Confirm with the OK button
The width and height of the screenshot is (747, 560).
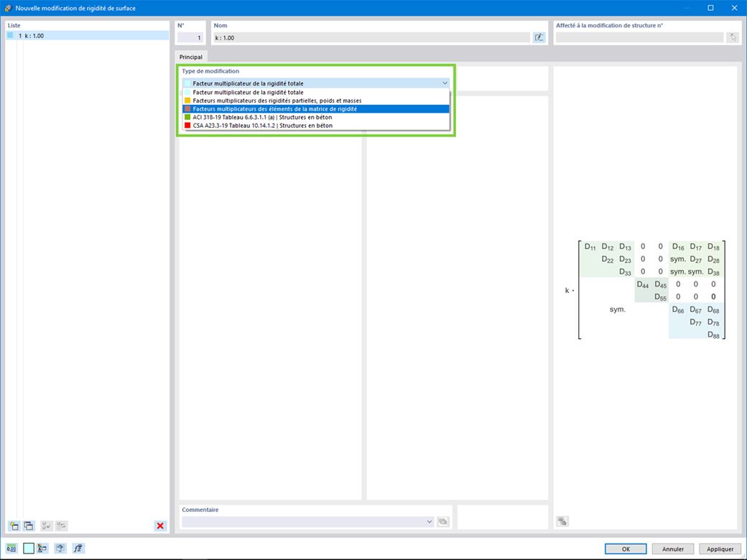[x=626, y=549]
